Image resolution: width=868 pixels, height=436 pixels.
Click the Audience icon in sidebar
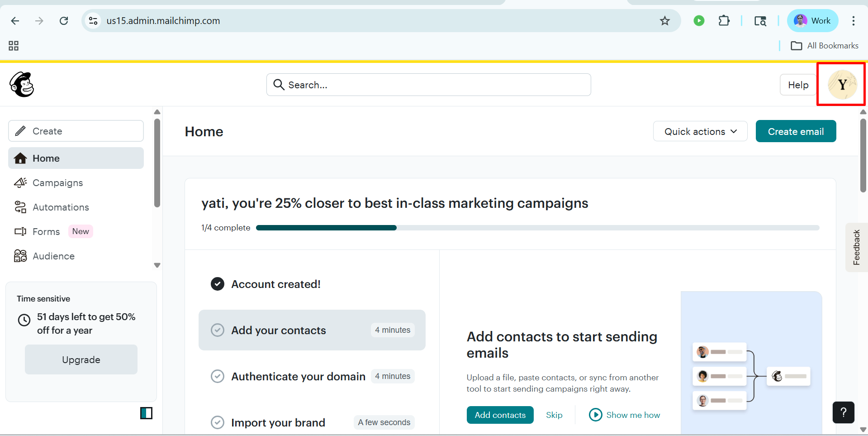[x=20, y=256]
